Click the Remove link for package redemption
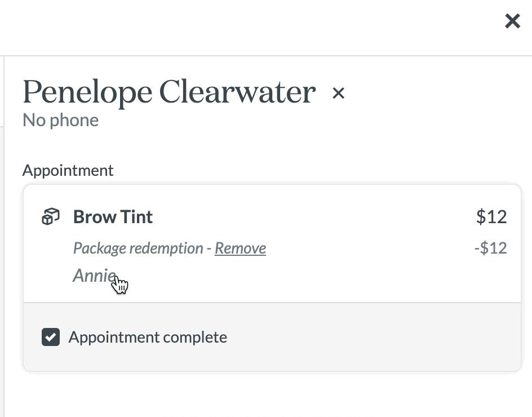The width and height of the screenshot is (532, 417). tap(240, 248)
